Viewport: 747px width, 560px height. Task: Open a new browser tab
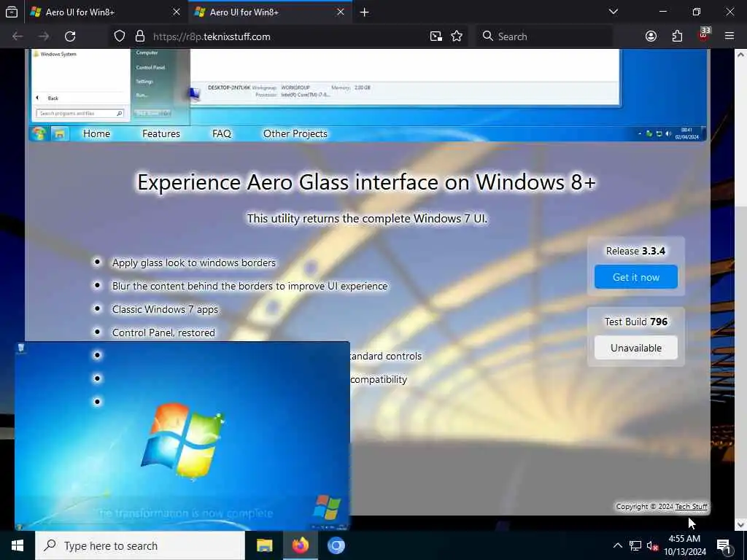point(365,12)
